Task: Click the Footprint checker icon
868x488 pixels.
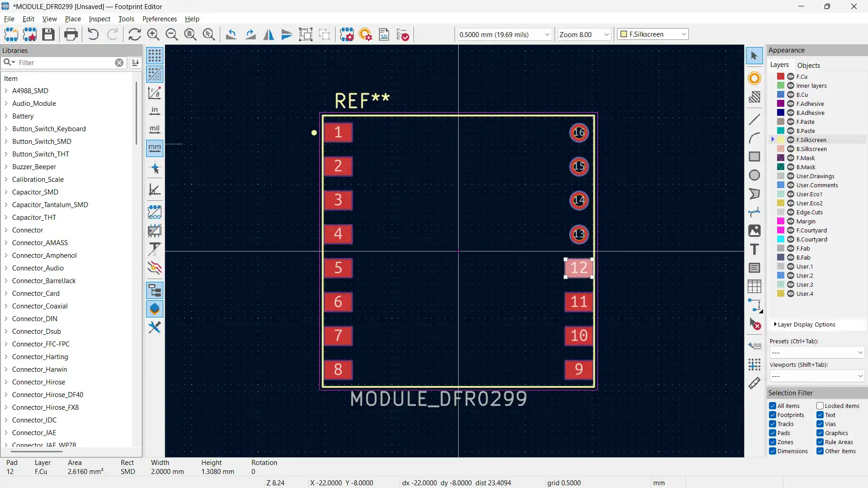Action: pyautogui.click(x=403, y=34)
